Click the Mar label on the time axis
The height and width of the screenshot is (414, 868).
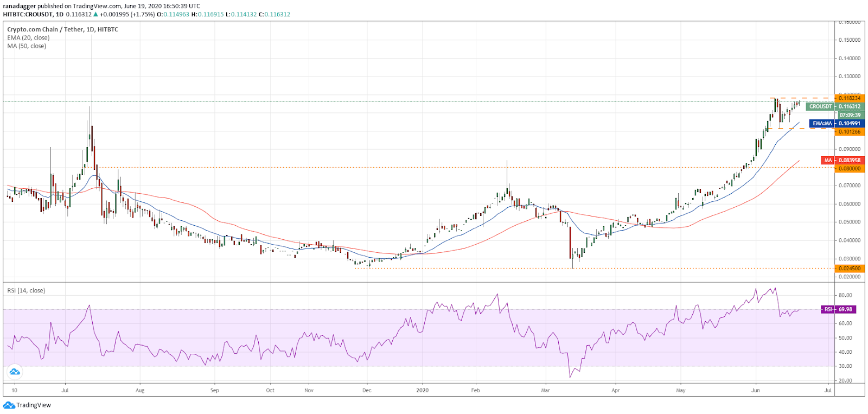545,391
